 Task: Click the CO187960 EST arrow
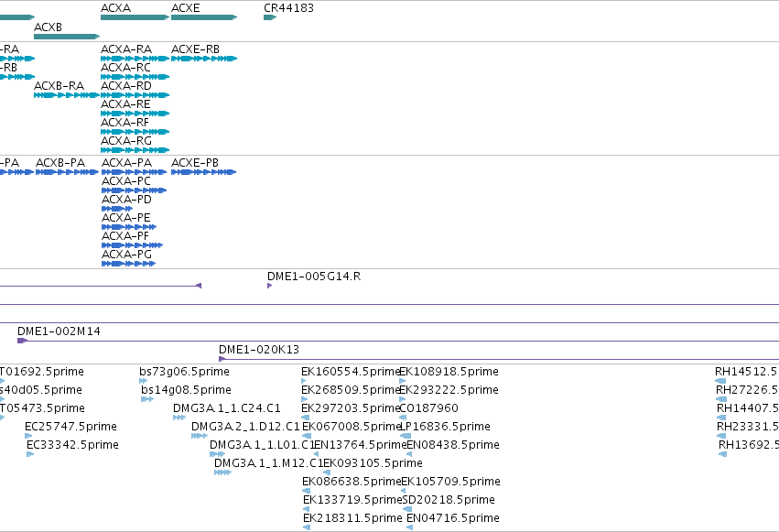403,418
